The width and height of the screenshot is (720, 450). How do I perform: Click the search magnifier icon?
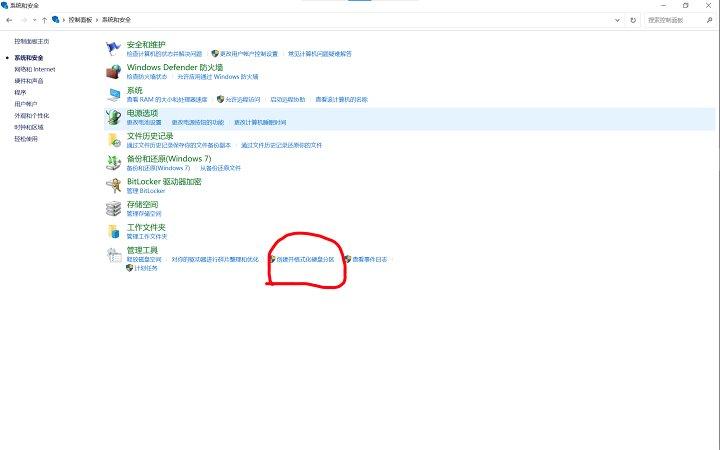point(709,20)
